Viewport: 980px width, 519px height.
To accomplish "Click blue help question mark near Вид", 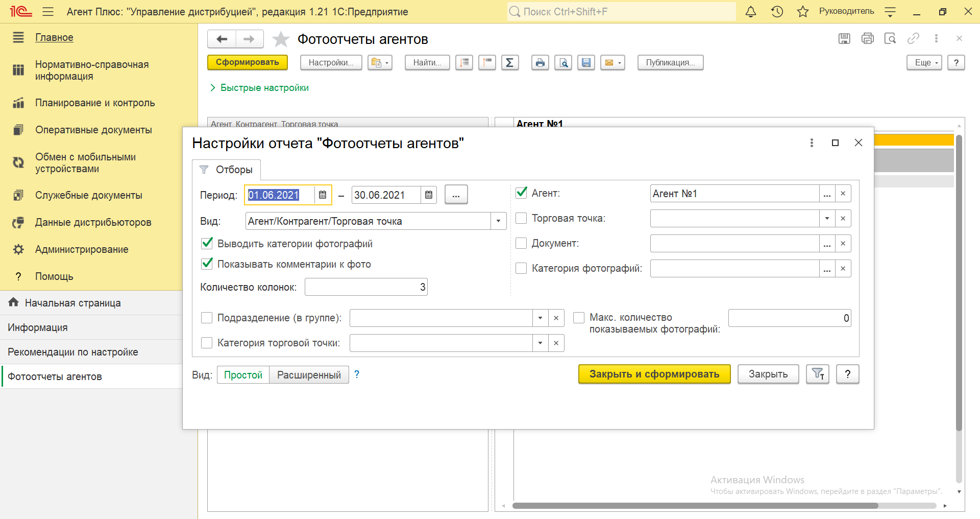I will pos(357,374).
